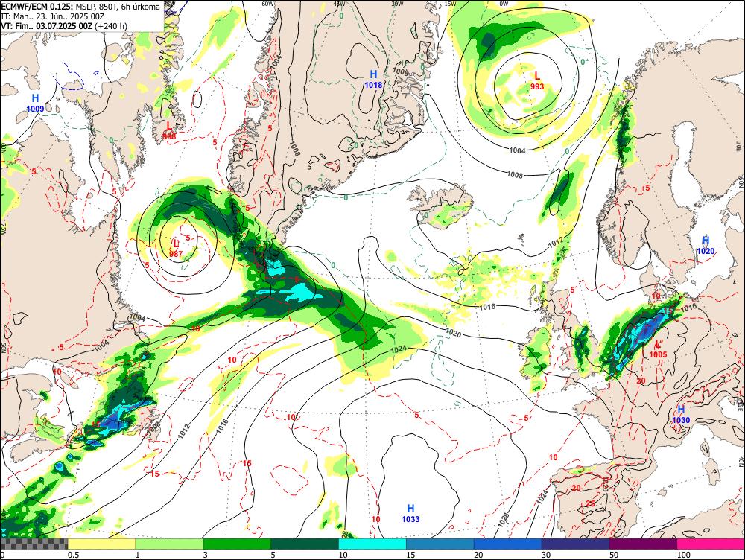
Task: Click the high pressure label 'H 1009'
Action: coord(35,103)
